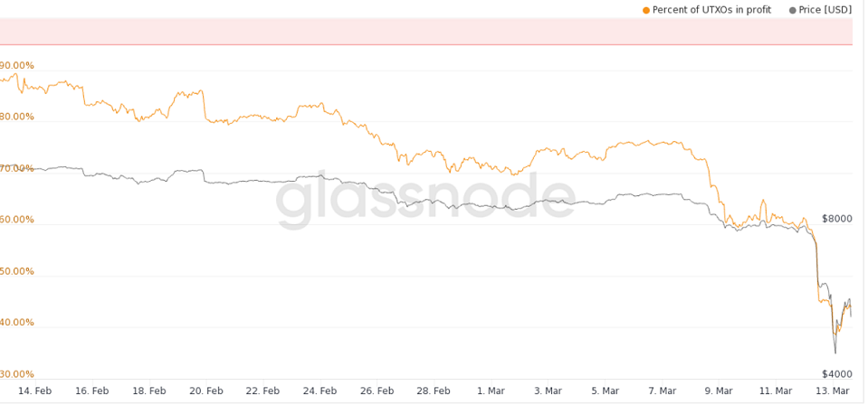Select the 1. Mar date tick
This screenshot has width=868, height=405.
click(491, 391)
